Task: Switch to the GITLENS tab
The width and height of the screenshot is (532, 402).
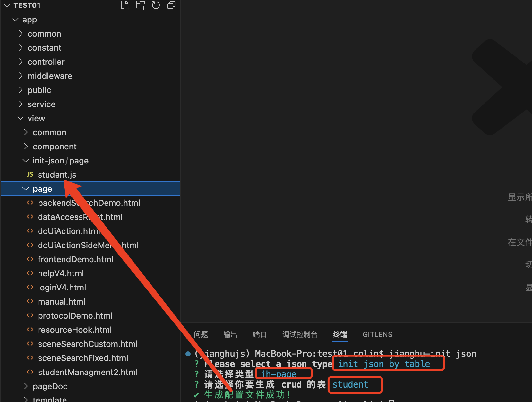Action: coord(377,334)
